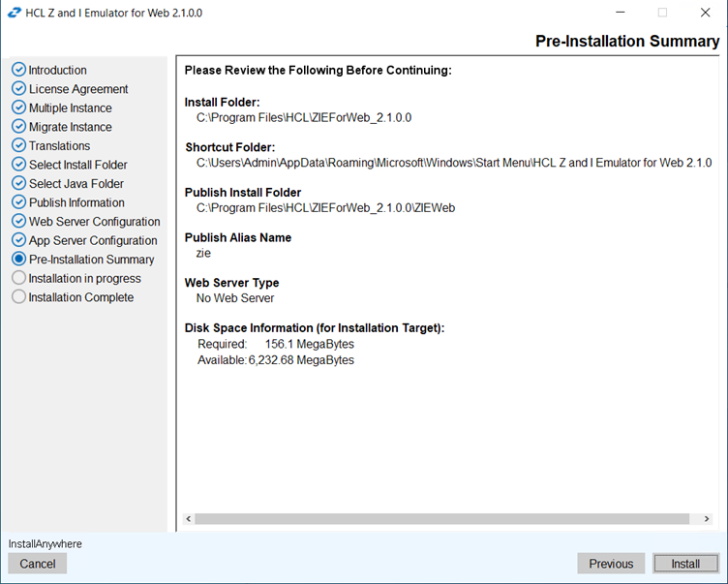This screenshot has width=728, height=584.
Task: Click the Migrate Instance checkmark icon
Action: coord(18,126)
